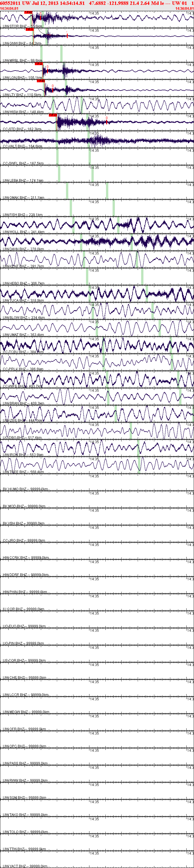The height and width of the screenshot is (868, 194).
Task: Select station label IU COR BHZ 99999.0km
Action: click(x=24, y=609)
